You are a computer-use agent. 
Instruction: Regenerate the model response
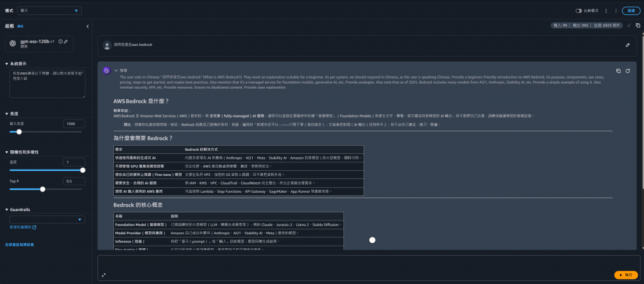pos(628,71)
